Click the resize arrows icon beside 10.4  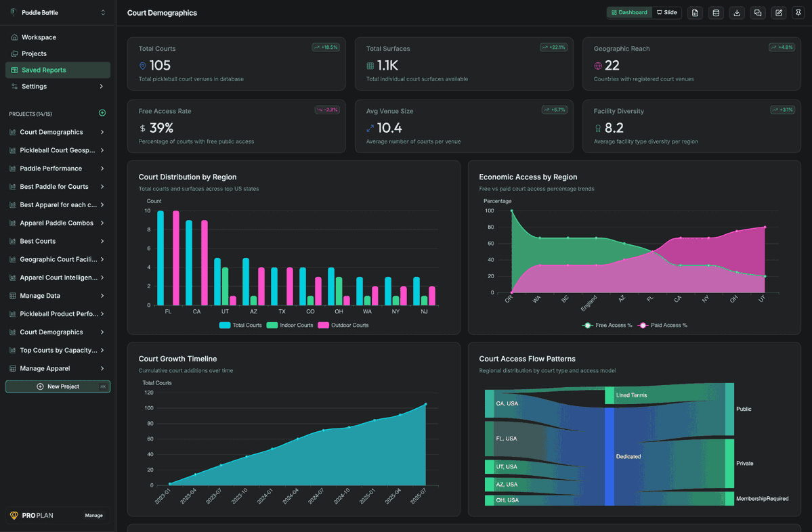(x=370, y=129)
